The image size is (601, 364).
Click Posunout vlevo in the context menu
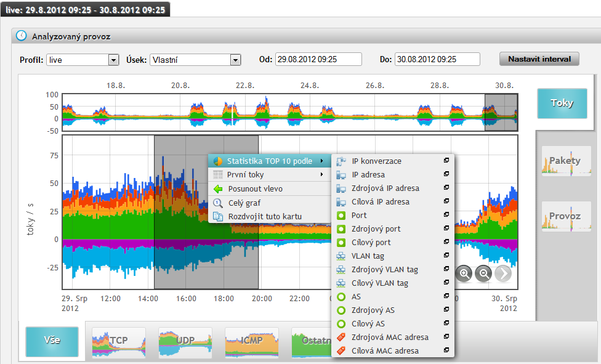270,188
